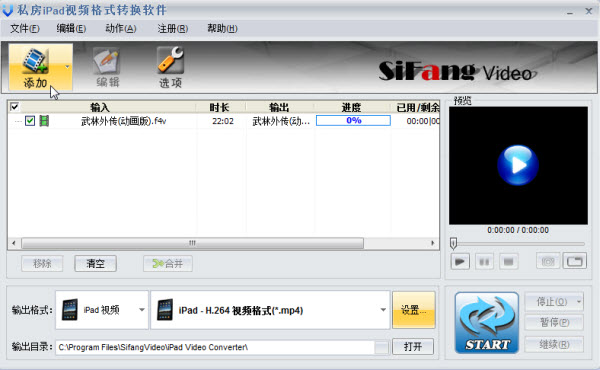The width and height of the screenshot is (600, 370).
Task: Click the output directory path field
Action: [215, 347]
